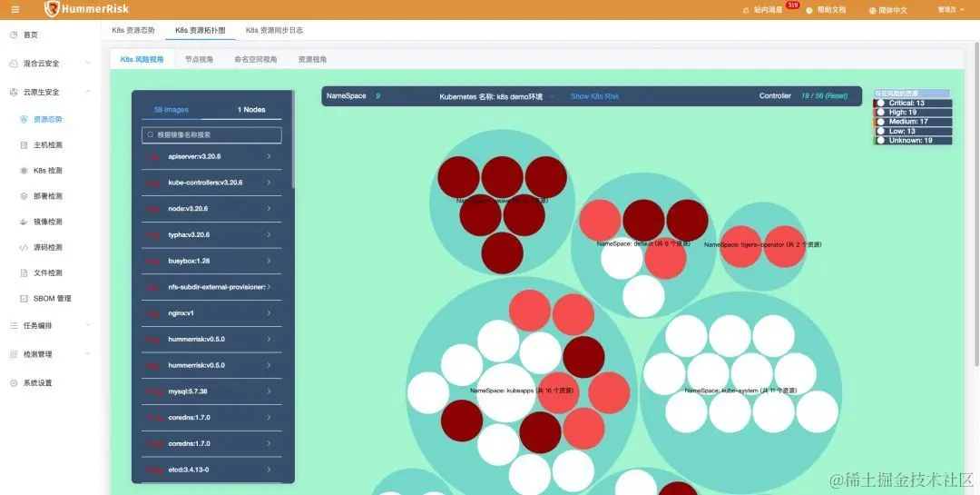This screenshot has height=495, width=980.
Task: Open K8s 资源同步日志 tab
Action: [274, 30]
